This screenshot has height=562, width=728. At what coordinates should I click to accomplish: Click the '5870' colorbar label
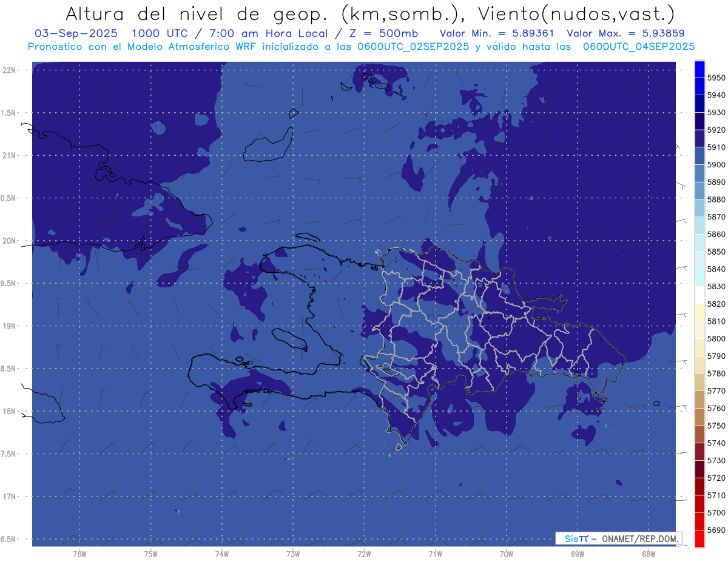716,217
